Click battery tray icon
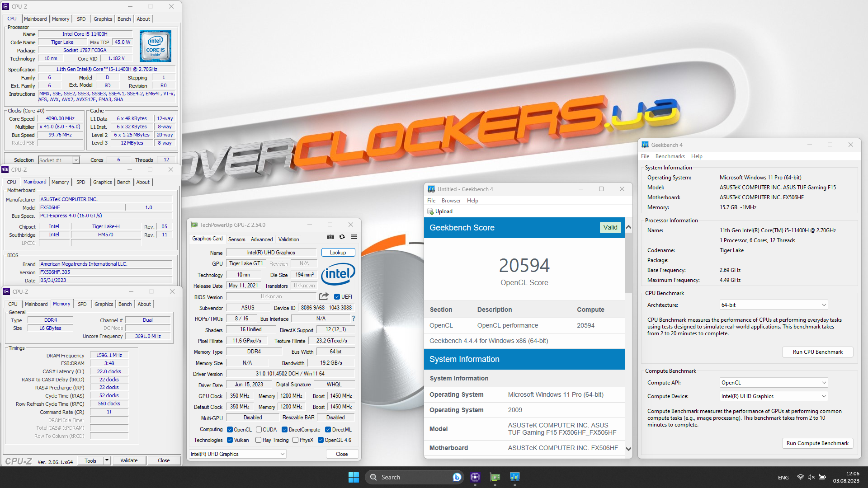This screenshot has height=488, width=868. (x=822, y=477)
